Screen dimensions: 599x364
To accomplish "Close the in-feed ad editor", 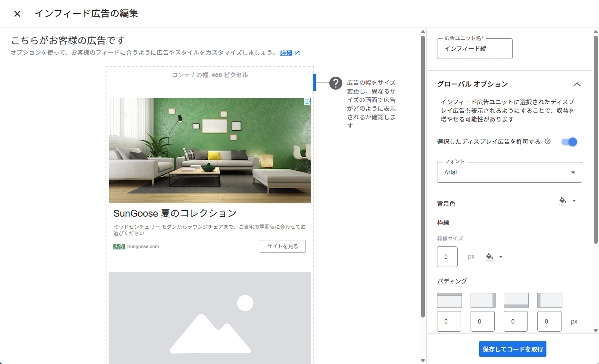I will (x=17, y=14).
